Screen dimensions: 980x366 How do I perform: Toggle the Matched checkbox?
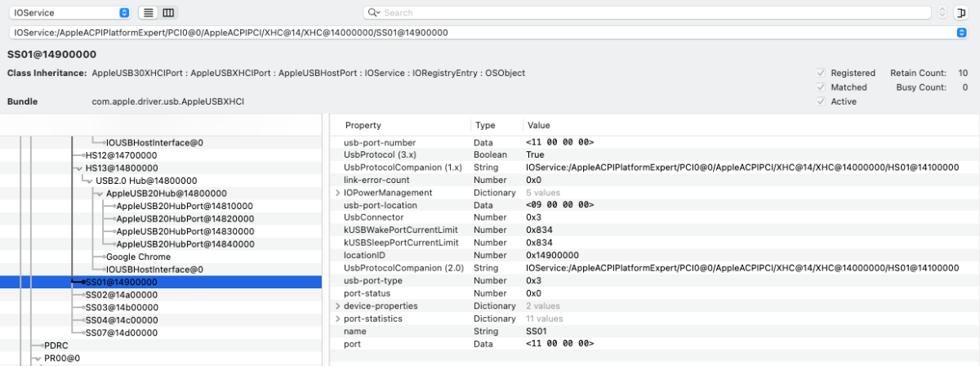tap(820, 87)
